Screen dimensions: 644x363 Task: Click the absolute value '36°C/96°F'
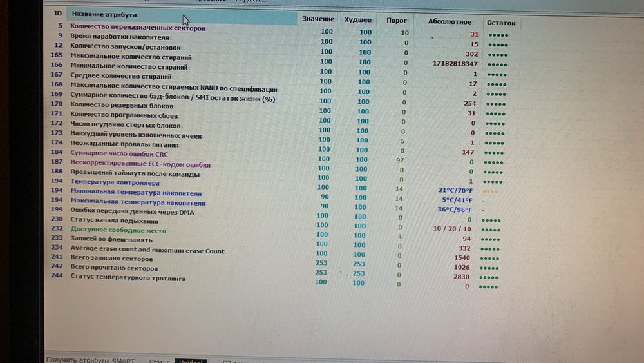point(454,210)
